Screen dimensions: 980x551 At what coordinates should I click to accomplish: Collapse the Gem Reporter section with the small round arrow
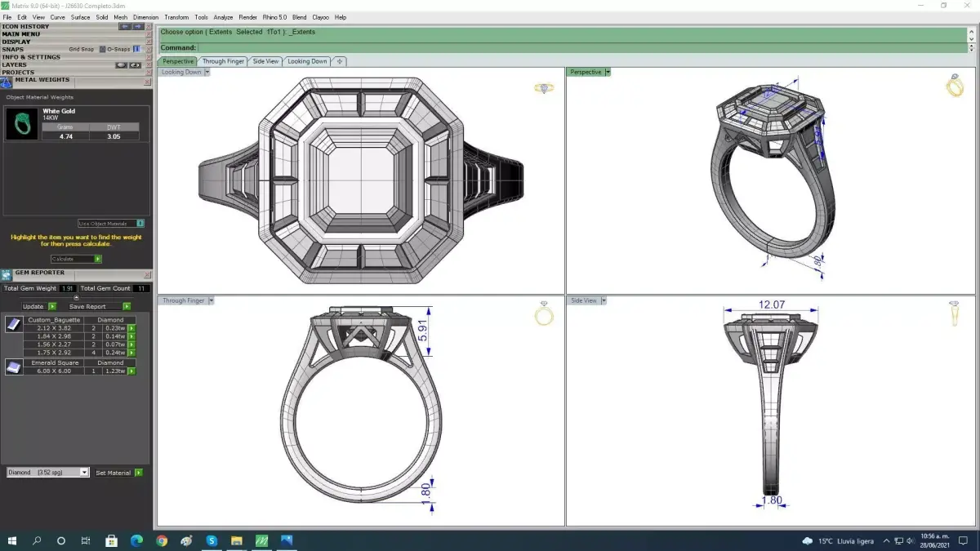point(76,297)
